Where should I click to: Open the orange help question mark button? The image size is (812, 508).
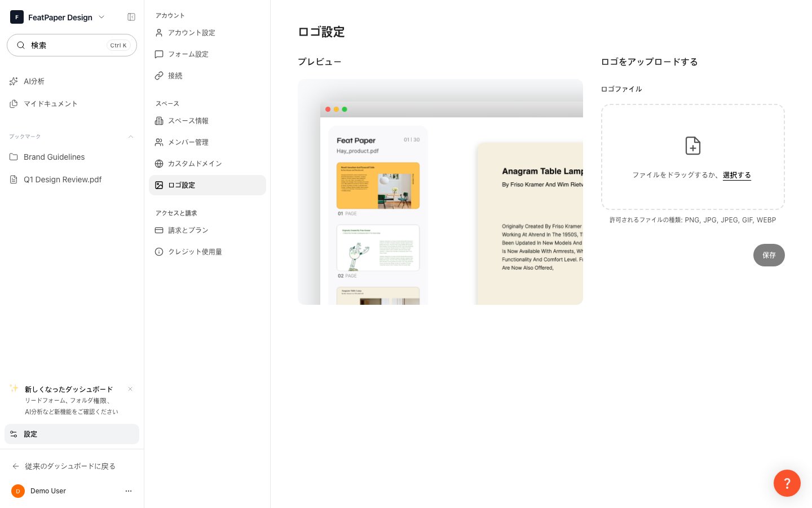pyautogui.click(x=787, y=483)
